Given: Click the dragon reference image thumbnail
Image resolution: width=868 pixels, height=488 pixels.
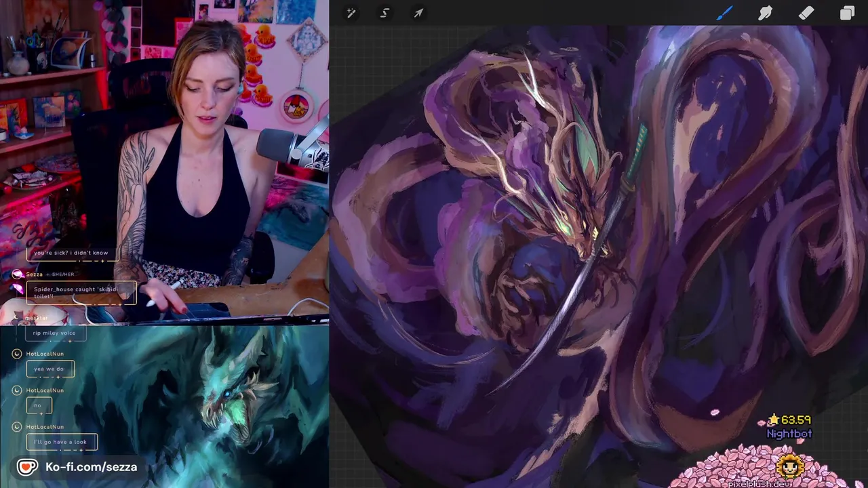Looking at the screenshot, I should (x=164, y=407).
